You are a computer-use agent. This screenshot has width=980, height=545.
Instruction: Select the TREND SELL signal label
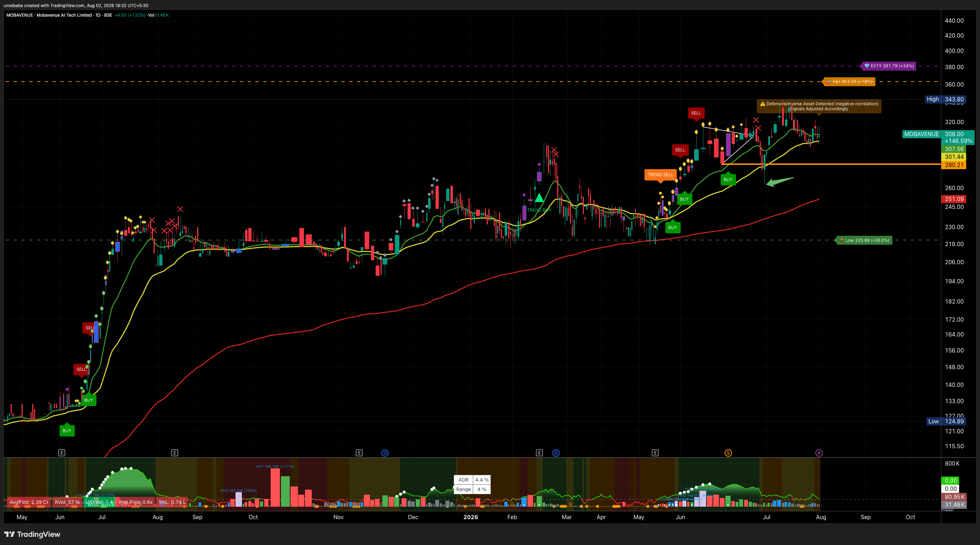point(660,175)
